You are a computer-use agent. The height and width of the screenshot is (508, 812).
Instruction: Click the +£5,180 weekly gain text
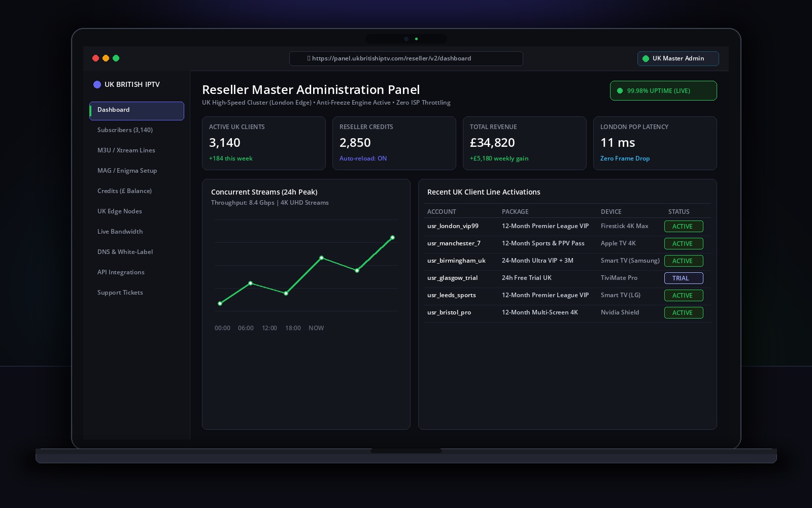[499, 158]
